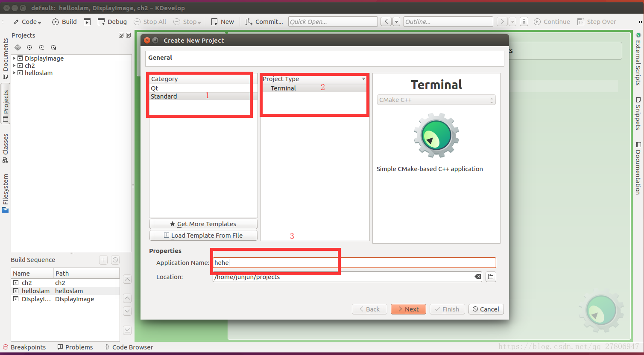The image size is (644, 355).
Task: Click the remove icon in Build Sequence
Action: point(115,260)
